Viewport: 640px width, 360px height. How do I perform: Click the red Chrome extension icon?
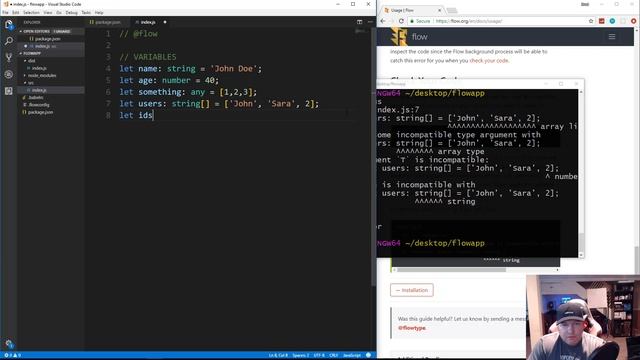click(x=602, y=21)
